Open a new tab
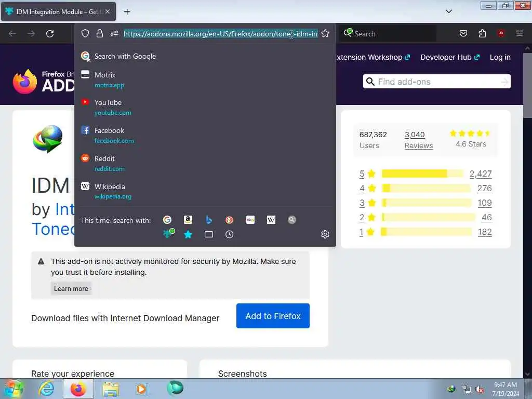The width and height of the screenshot is (532, 399). pos(127,12)
